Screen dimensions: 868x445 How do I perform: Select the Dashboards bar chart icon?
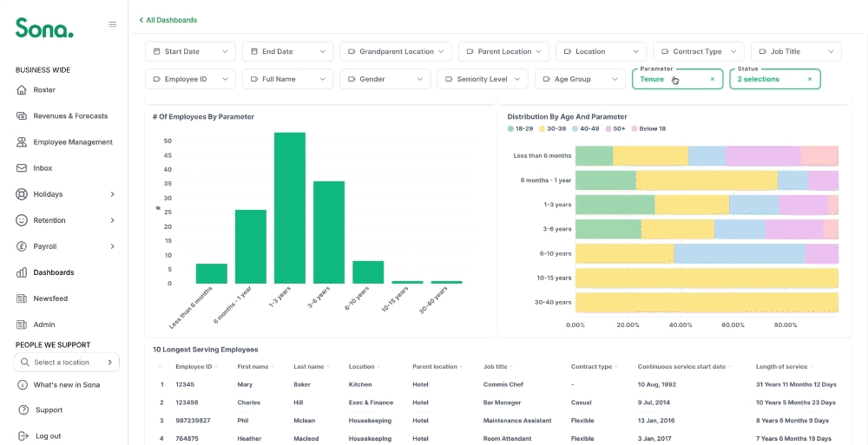22,272
